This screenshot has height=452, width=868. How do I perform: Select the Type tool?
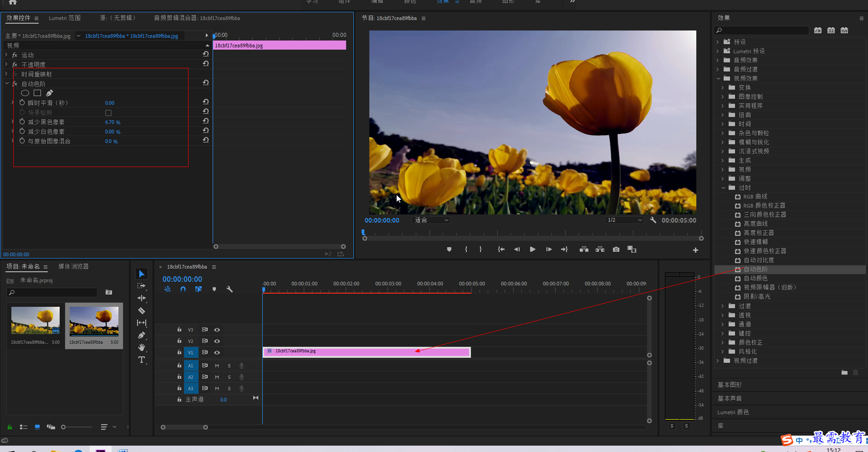(142, 360)
